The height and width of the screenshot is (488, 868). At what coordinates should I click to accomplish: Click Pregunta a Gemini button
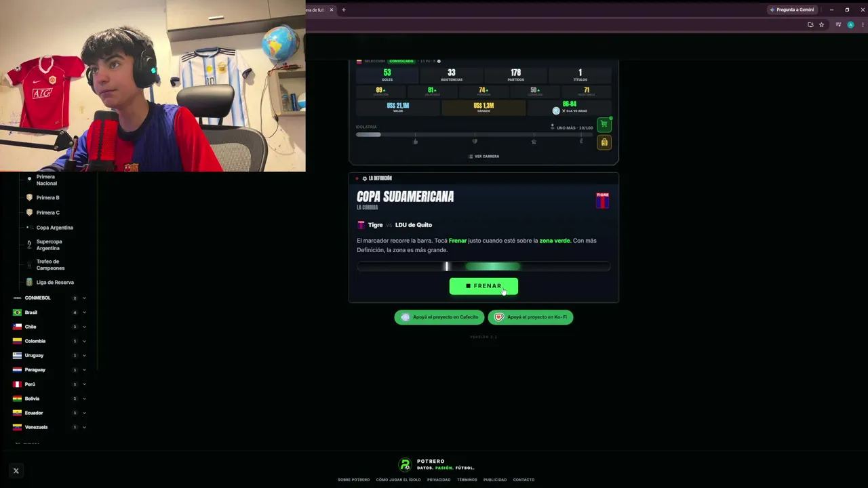tap(791, 9)
